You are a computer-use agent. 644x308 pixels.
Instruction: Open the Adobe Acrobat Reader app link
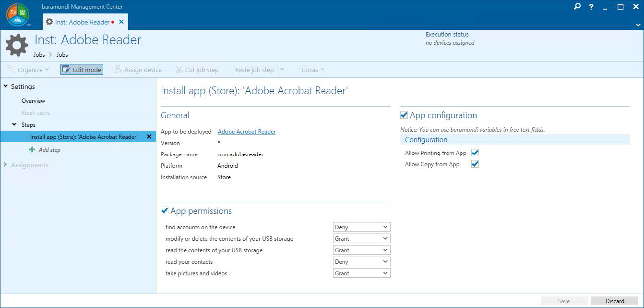click(247, 132)
